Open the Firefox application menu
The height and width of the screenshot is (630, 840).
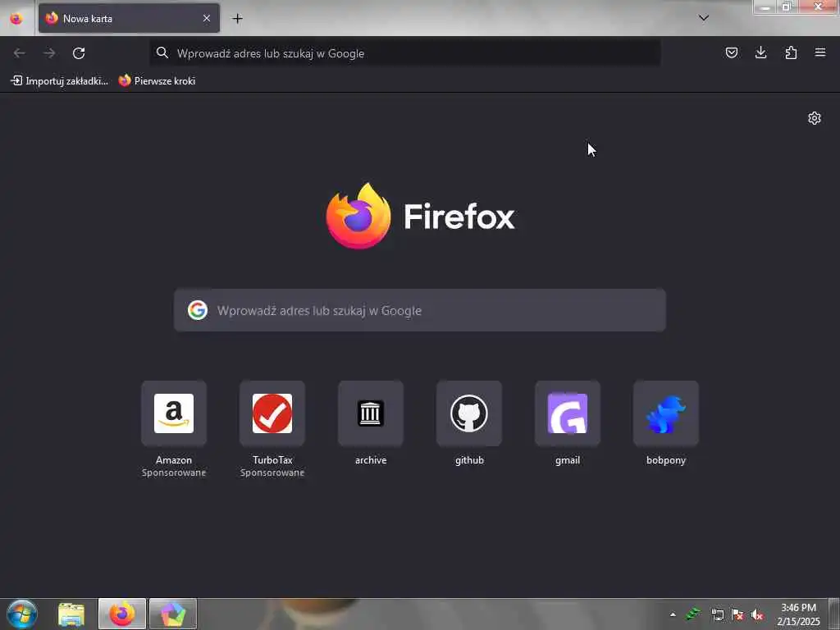click(820, 52)
